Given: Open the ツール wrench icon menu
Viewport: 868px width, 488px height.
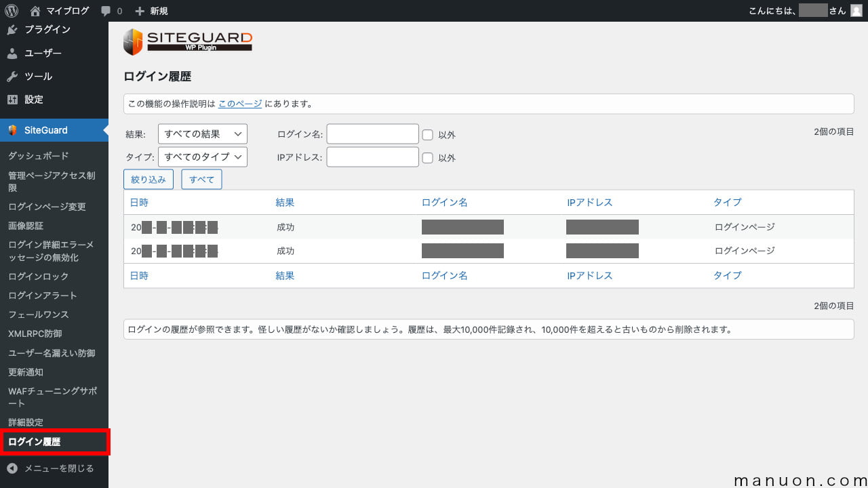Looking at the screenshot, I should (x=12, y=77).
